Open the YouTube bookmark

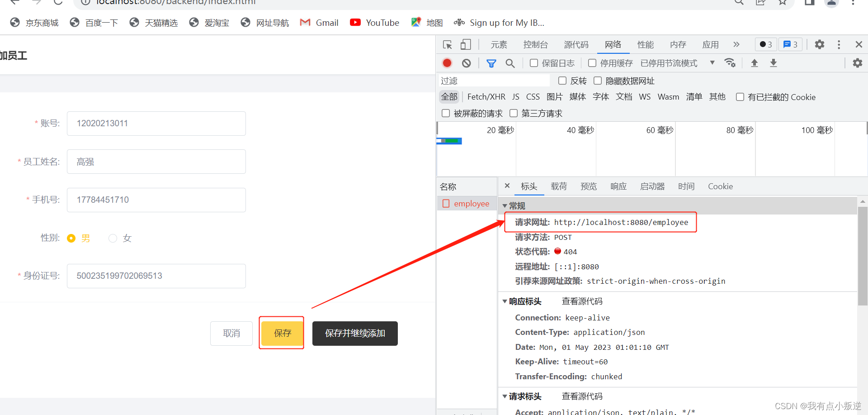click(x=374, y=23)
